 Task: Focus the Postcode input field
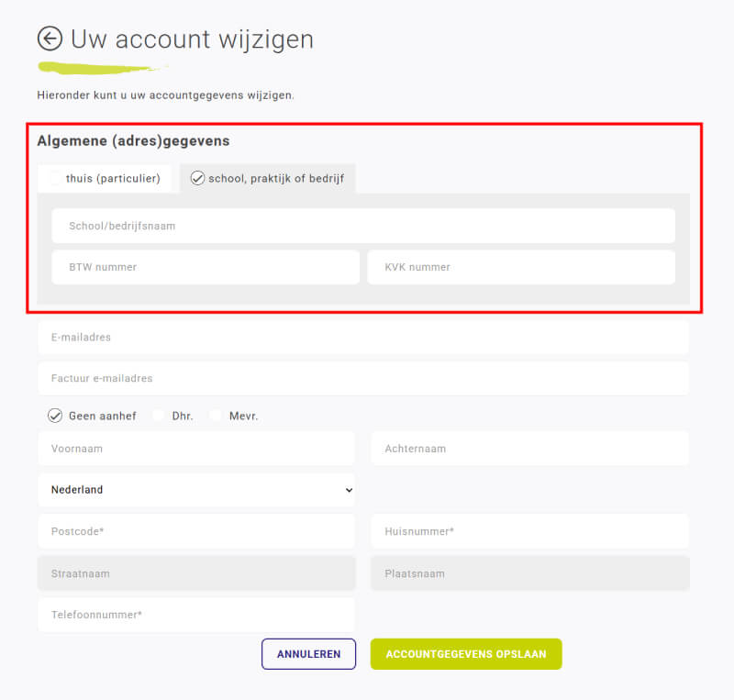coord(196,531)
